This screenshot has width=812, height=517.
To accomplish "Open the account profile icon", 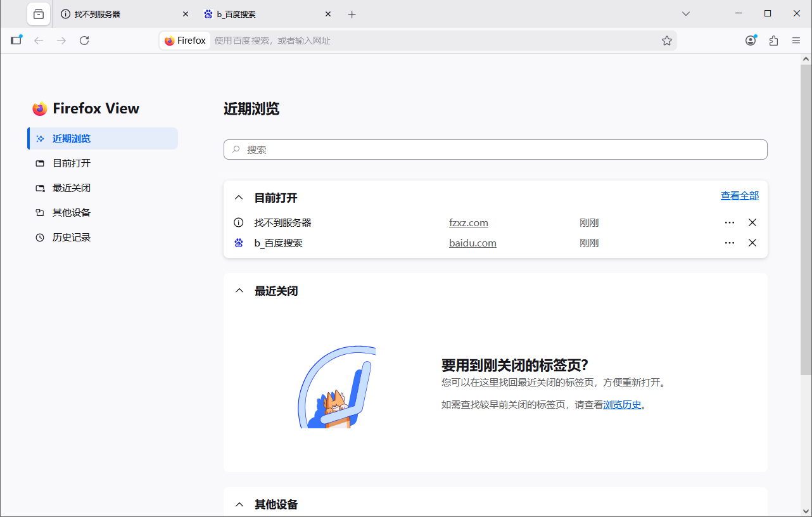I will (751, 40).
